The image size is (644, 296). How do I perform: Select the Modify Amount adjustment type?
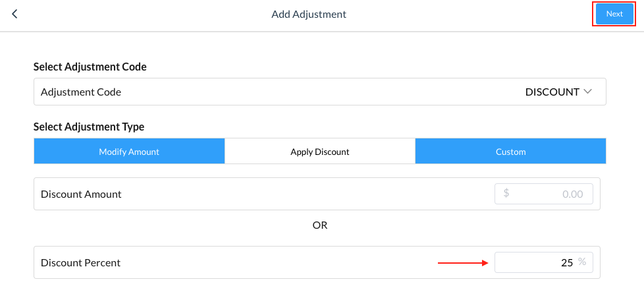click(x=129, y=152)
